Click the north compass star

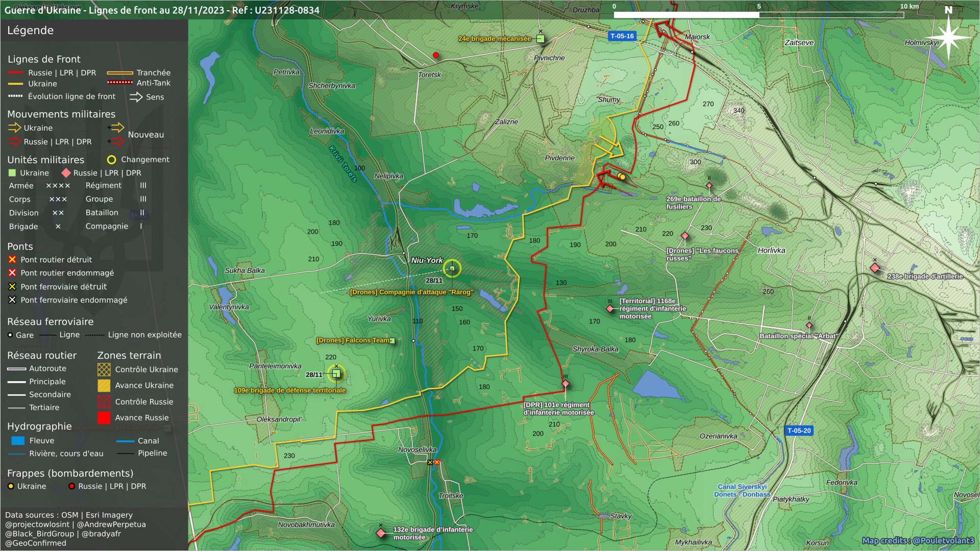coord(949,37)
